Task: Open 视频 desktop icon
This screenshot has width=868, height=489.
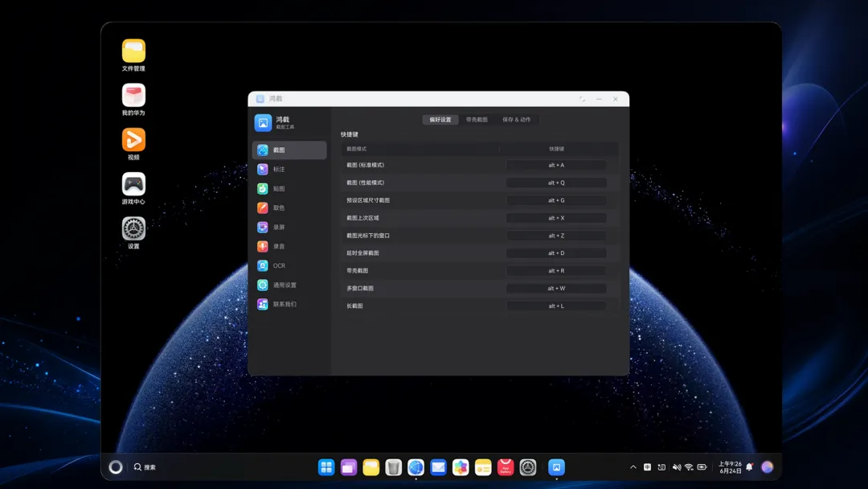Action: tap(133, 143)
